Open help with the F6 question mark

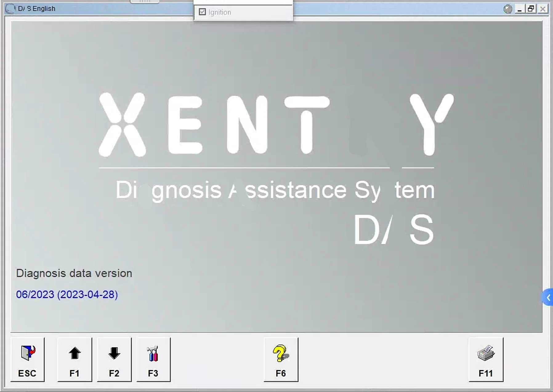click(281, 359)
